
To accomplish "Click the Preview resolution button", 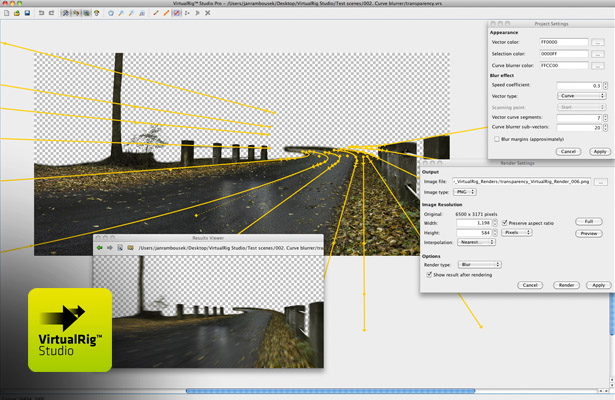I will click(x=589, y=233).
